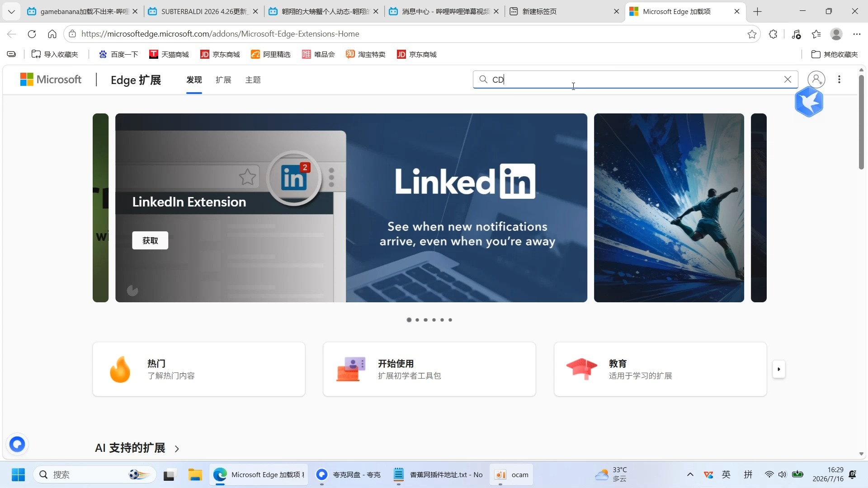
Task: Open the Wi-Fi network tray icon
Action: (769, 474)
